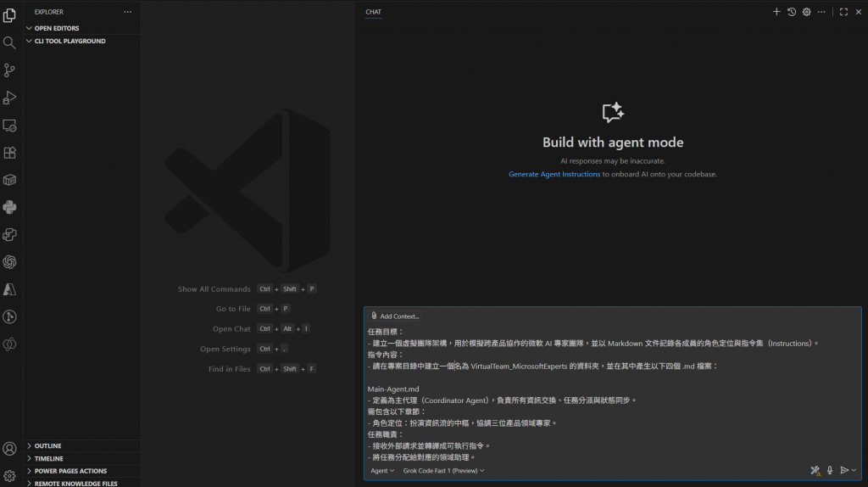Open the Agent mode dropdown

(x=382, y=470)
